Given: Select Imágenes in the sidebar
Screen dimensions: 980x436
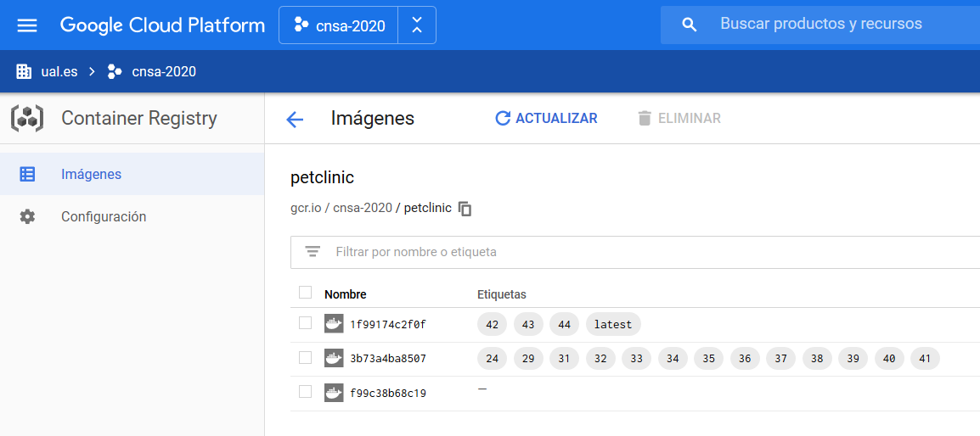Looking at the screenshot, I should coord(132,174).
